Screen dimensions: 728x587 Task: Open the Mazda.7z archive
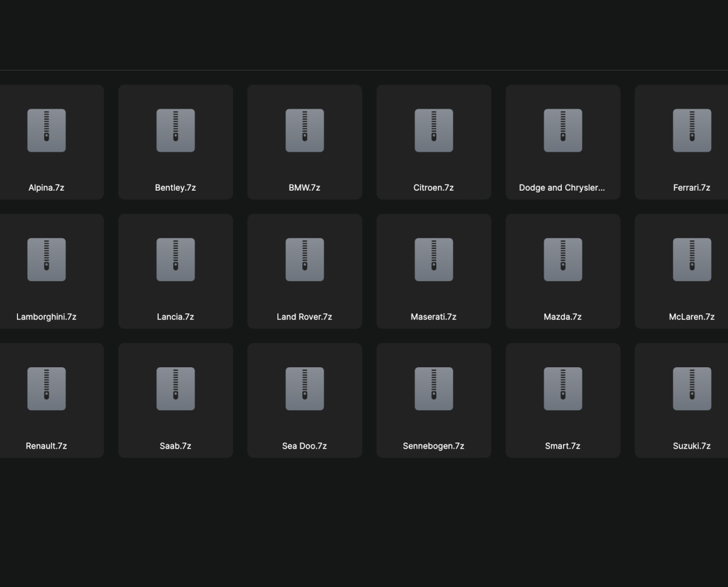click(x=562, y=259)
